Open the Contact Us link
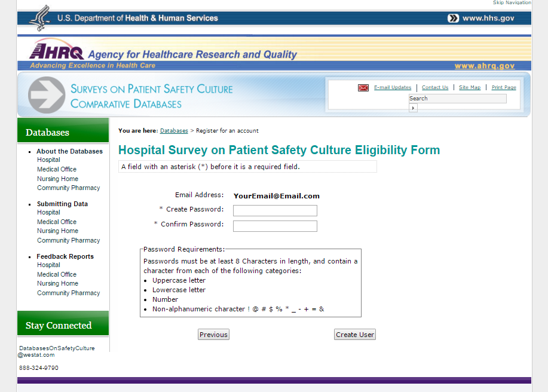Screen dimensions: 548x392 (435, 87)
